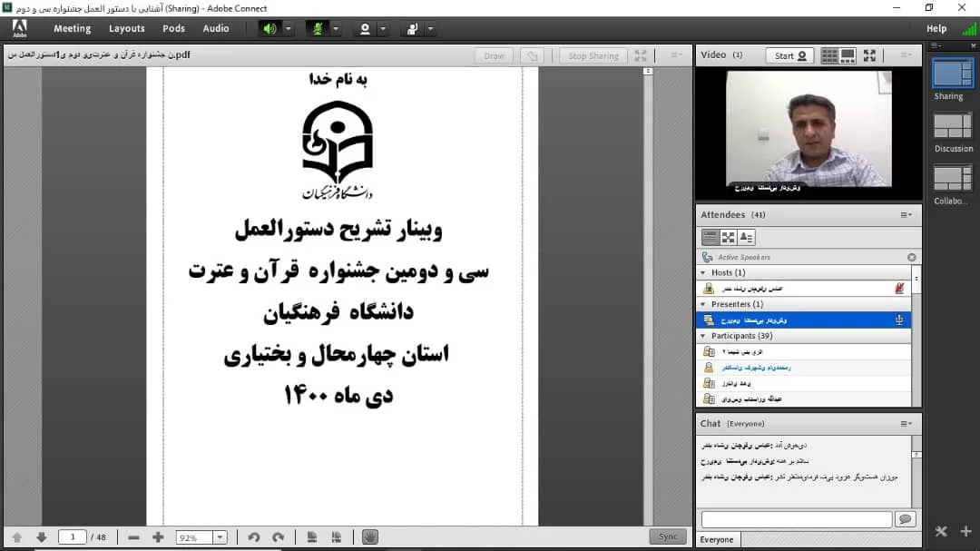Make the Video pod full screen
The image size is (980, 551).
pos(869,55)
